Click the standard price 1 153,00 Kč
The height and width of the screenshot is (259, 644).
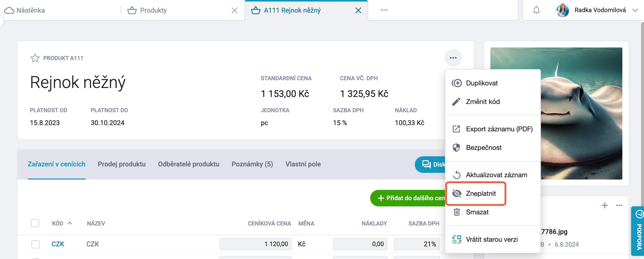click(285, 94)
